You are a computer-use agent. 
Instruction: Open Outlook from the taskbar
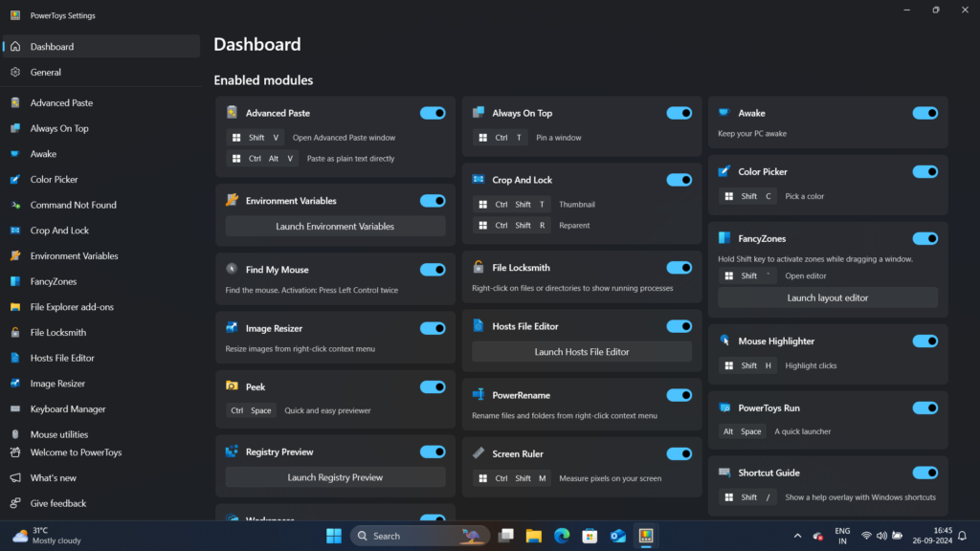pyautogui.click(x=617, y=536)
